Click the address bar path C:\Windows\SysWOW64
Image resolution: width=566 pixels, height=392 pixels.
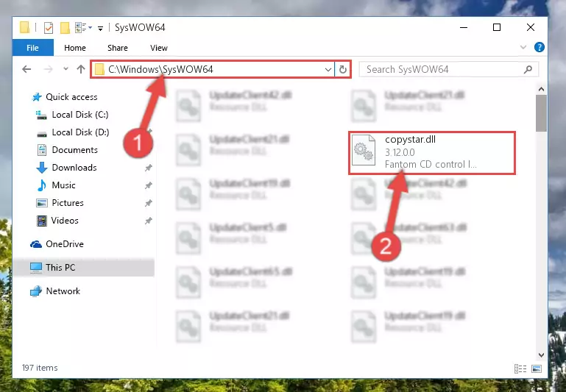(160, 69)
